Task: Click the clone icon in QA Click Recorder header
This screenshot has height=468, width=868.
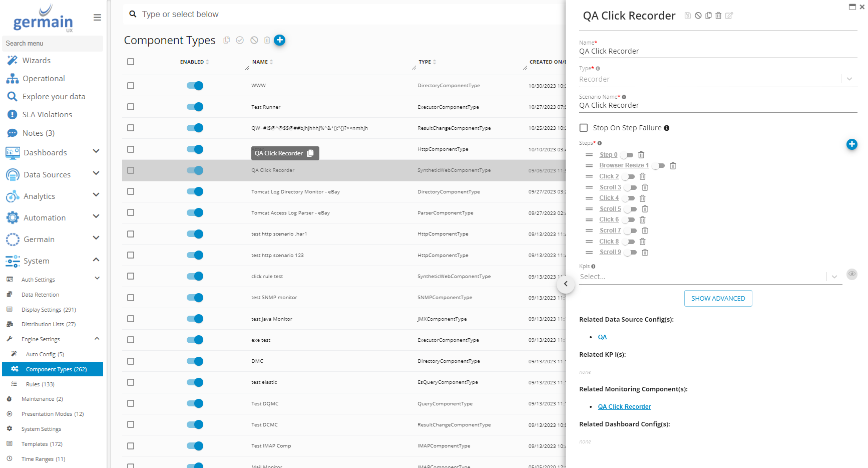Action: click(708, 16)
